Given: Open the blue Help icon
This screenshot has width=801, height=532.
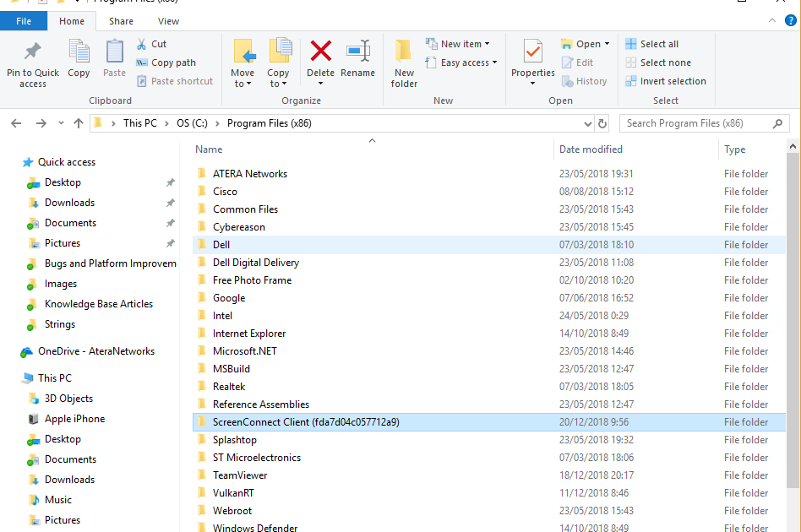Looking at the screenshot, I should (790, 20).
